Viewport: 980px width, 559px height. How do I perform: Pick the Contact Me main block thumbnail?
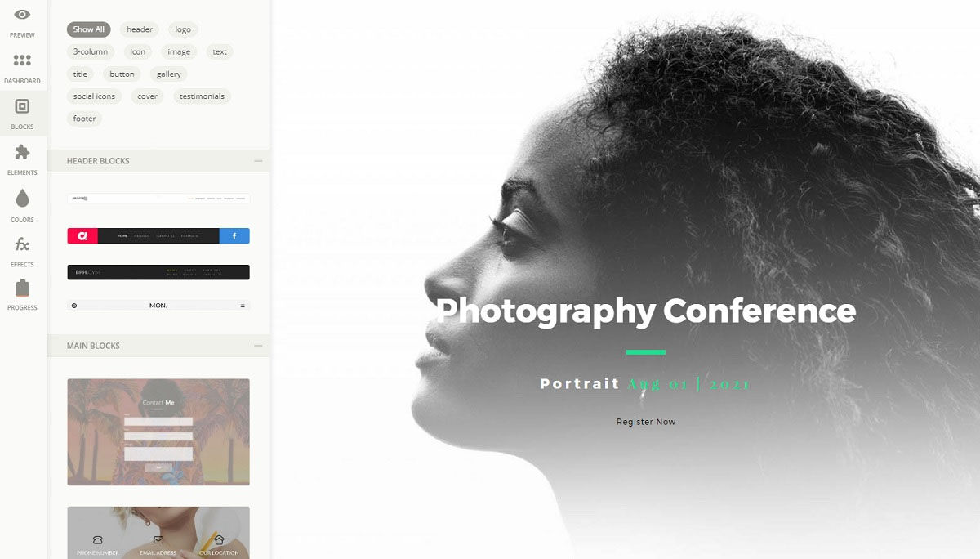(158, 432)
